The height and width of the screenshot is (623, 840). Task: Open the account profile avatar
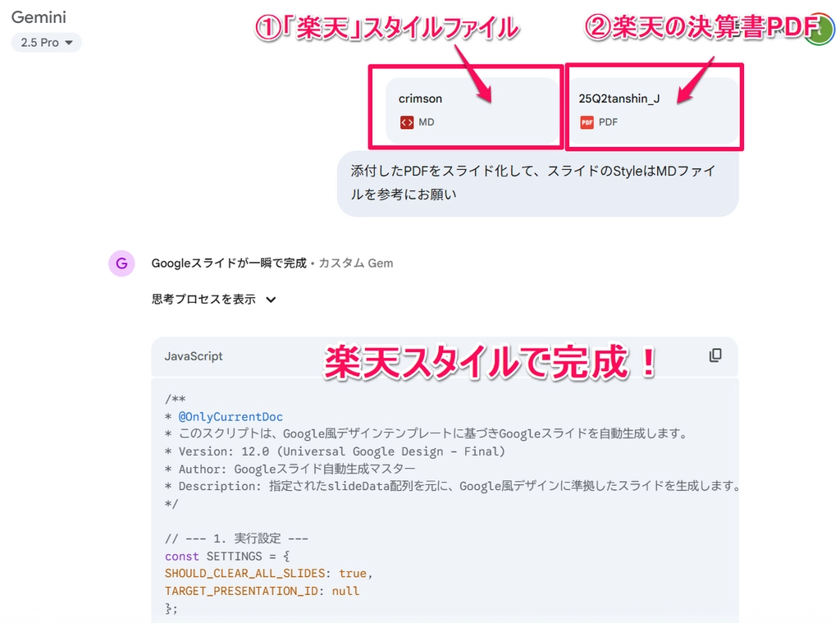[819, 29]
